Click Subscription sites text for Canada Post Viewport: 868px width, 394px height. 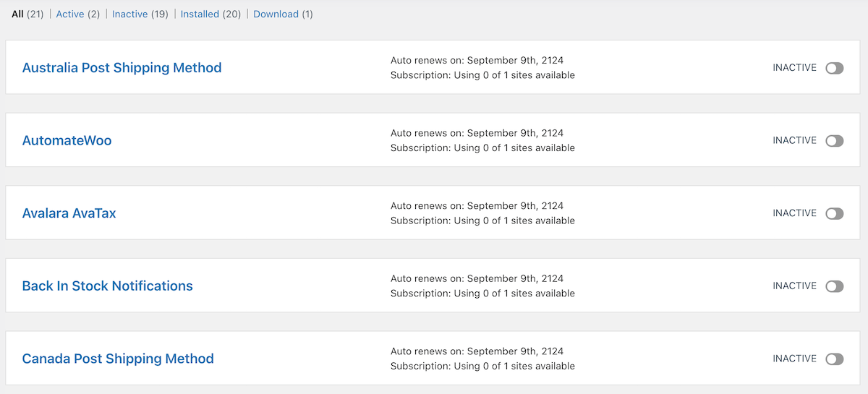pyautogui.click(x=482, y=367)
